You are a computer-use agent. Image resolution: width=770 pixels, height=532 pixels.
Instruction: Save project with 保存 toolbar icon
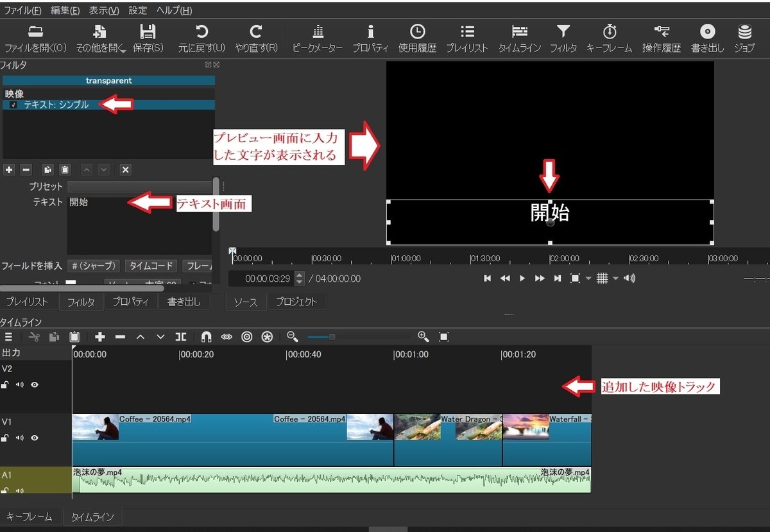(148, 32)
